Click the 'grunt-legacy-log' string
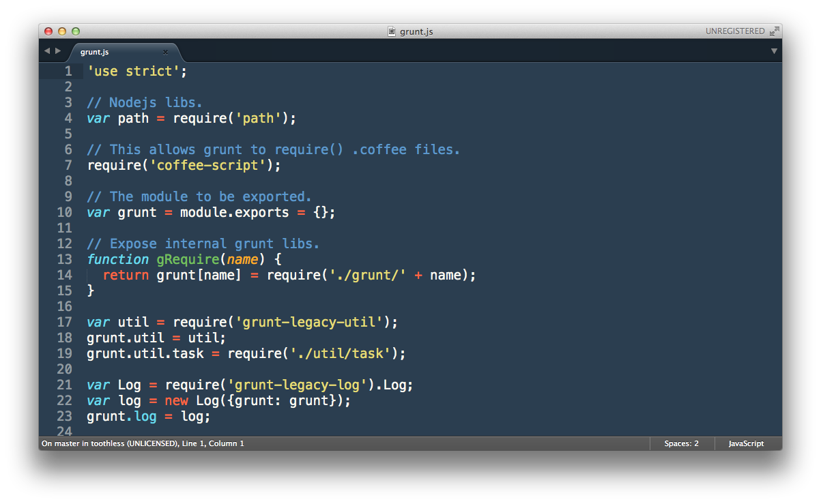The width and height of the screenshot is (821, 504). [297, 385]
